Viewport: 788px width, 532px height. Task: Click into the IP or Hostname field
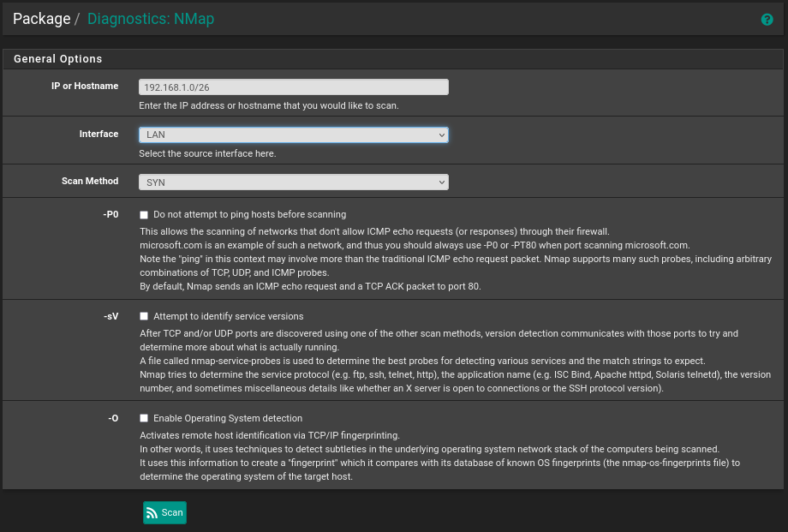(293, 87)
